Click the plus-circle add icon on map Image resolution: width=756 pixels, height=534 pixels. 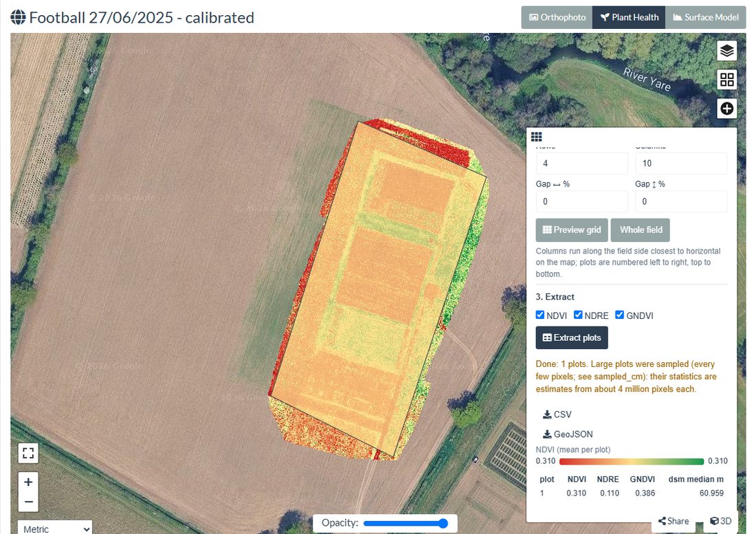click(x=726, y=109)
